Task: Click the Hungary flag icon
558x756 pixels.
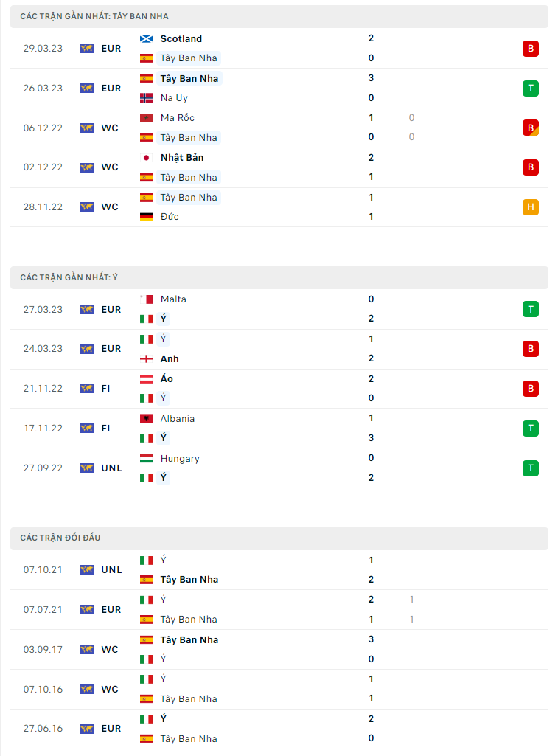Action: pos(146,458)
